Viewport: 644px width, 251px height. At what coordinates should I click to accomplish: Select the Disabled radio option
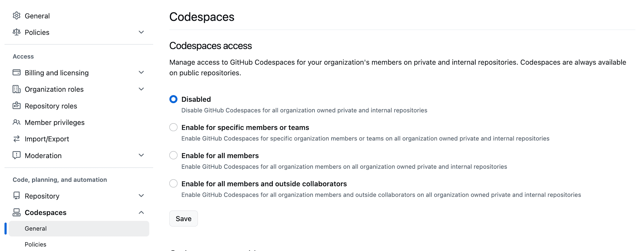[173, 99]
